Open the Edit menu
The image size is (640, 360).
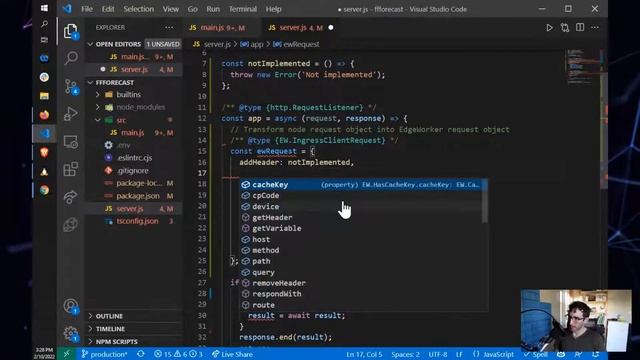tap(108, 9)
